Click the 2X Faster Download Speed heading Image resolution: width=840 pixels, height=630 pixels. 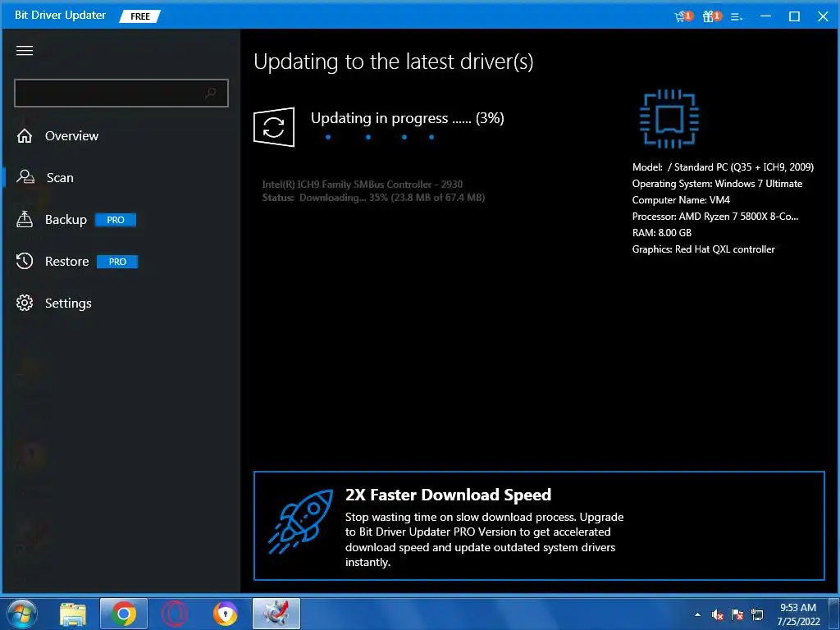point(448,495)
